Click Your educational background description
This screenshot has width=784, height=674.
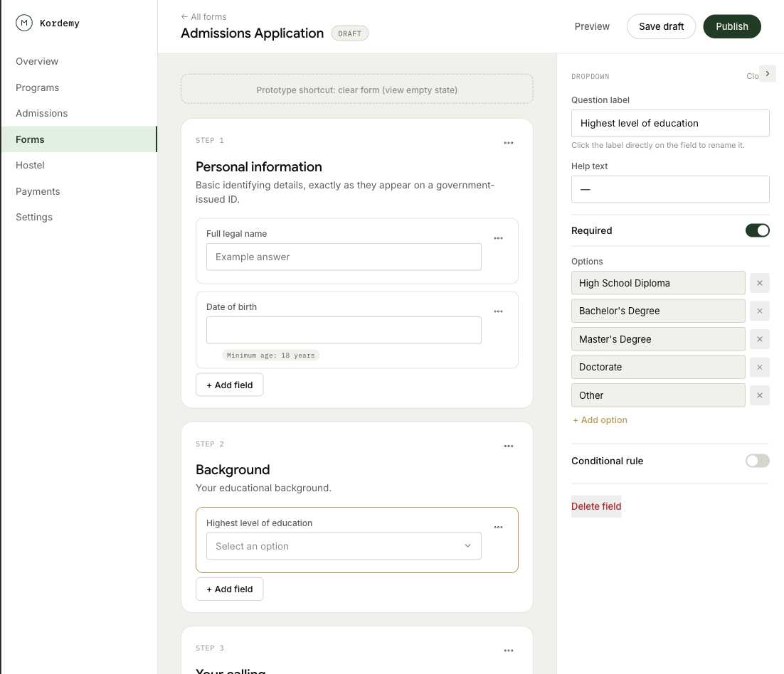263,488
